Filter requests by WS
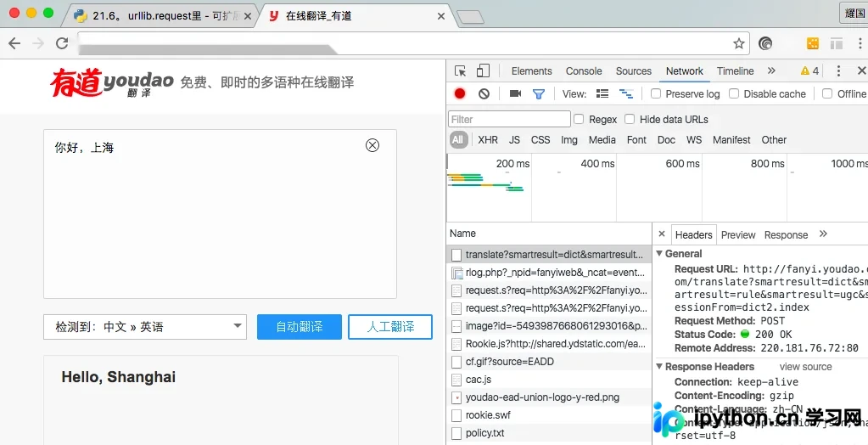The image size is (868, 445). point(693,139)
